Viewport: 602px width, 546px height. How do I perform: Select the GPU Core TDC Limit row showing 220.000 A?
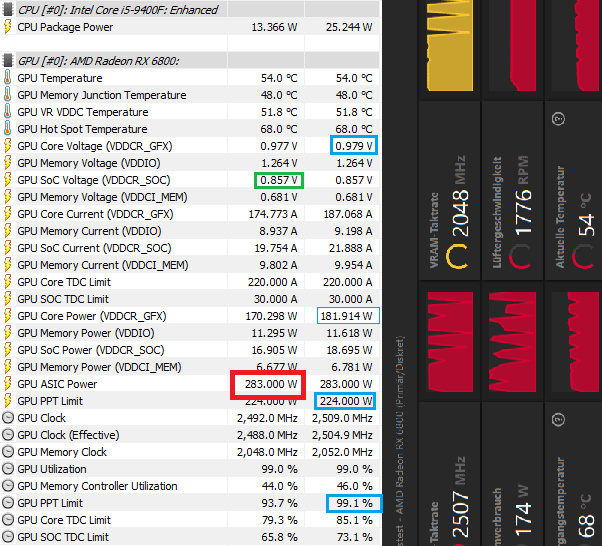pyautogui.click(x=190, y=282)
